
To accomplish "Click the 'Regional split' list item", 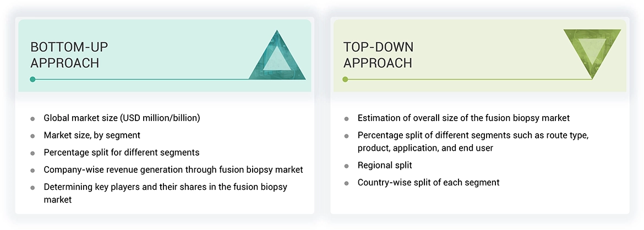I will [385, 165].
